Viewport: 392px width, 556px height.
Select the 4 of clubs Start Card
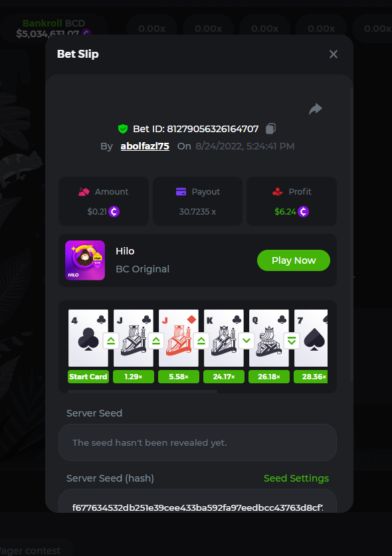pyautogui.click(x=88, y=338)
